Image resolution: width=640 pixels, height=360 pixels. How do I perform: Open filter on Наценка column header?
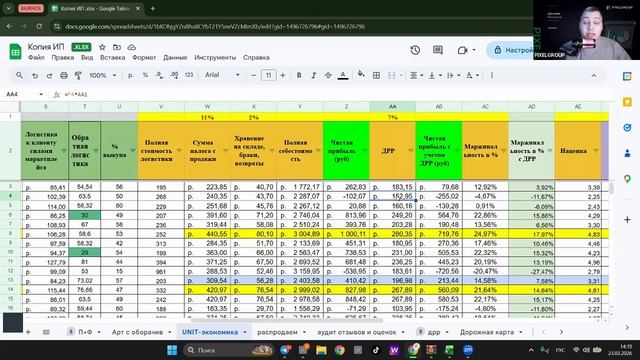pos(596,151)
